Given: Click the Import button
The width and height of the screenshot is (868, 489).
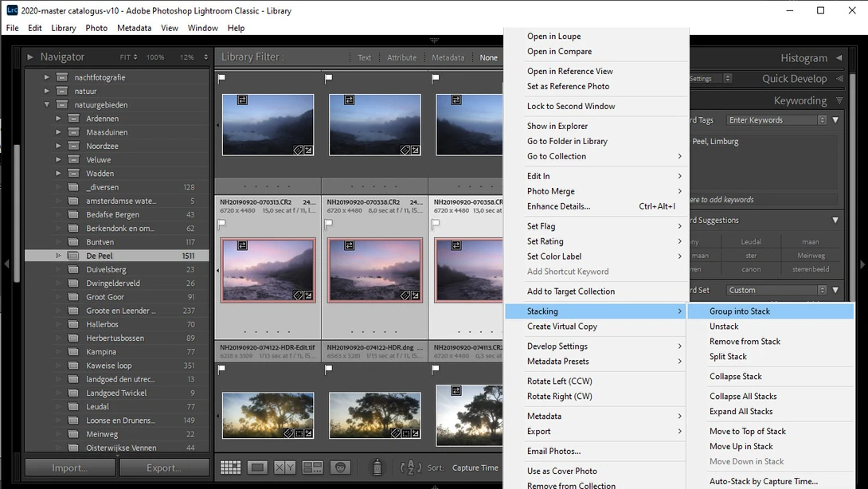Looking at the screenshot, I should [70, 467].
